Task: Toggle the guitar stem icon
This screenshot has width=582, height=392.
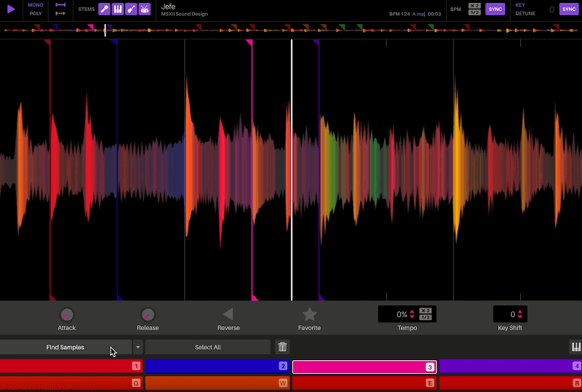Action: click(x=131, y=9)
